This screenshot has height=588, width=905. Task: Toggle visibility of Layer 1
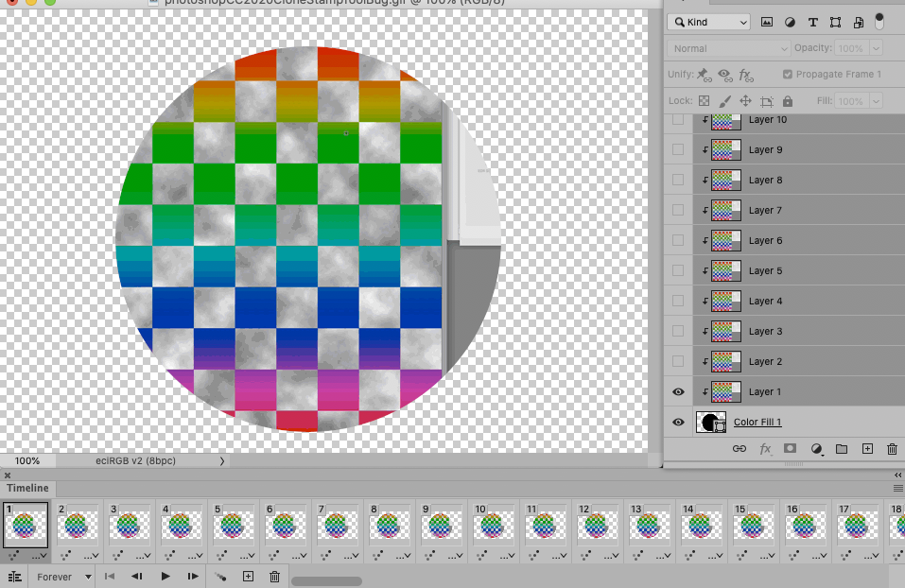pyautogui.click(x=677, y=391)
